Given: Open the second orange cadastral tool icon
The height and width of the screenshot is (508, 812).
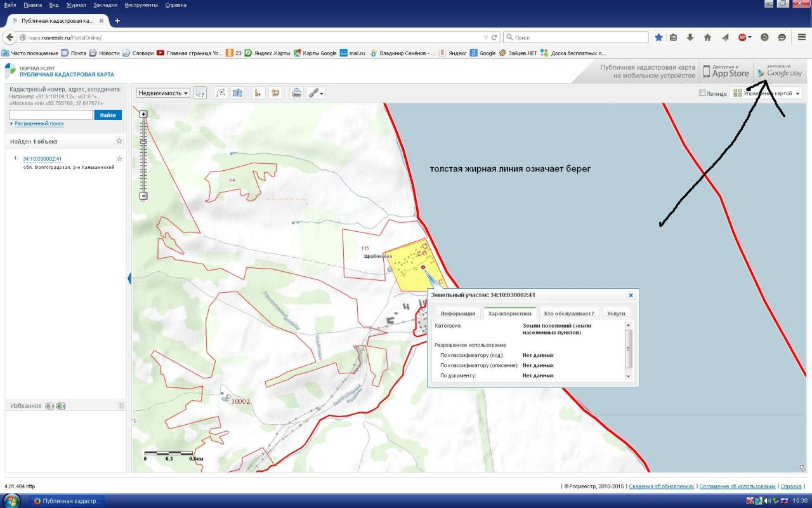Looking at the screenshot, I should click(x=275, y=93).
